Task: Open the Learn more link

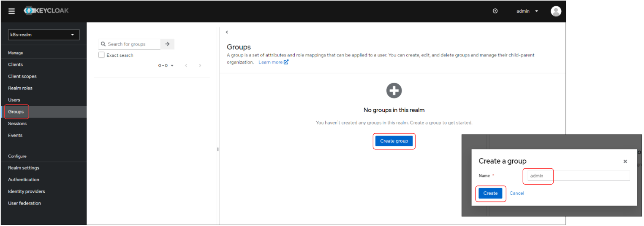Action: tap(273, 62)
